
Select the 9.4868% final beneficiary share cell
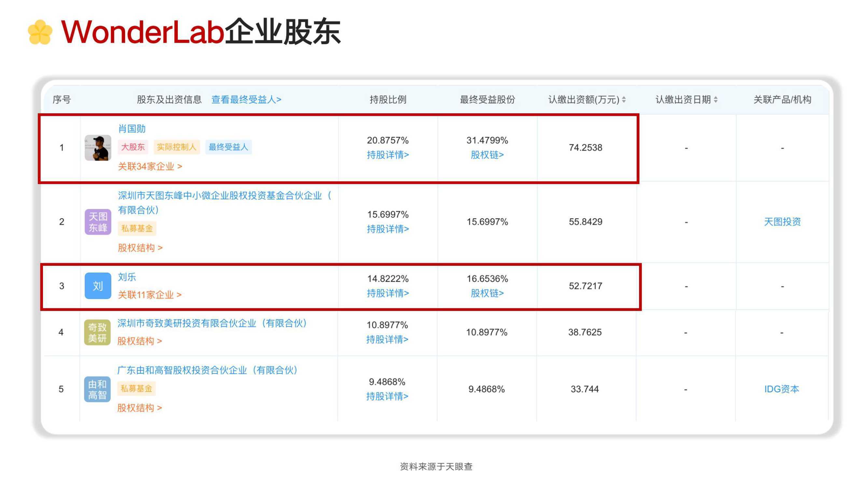486,389
